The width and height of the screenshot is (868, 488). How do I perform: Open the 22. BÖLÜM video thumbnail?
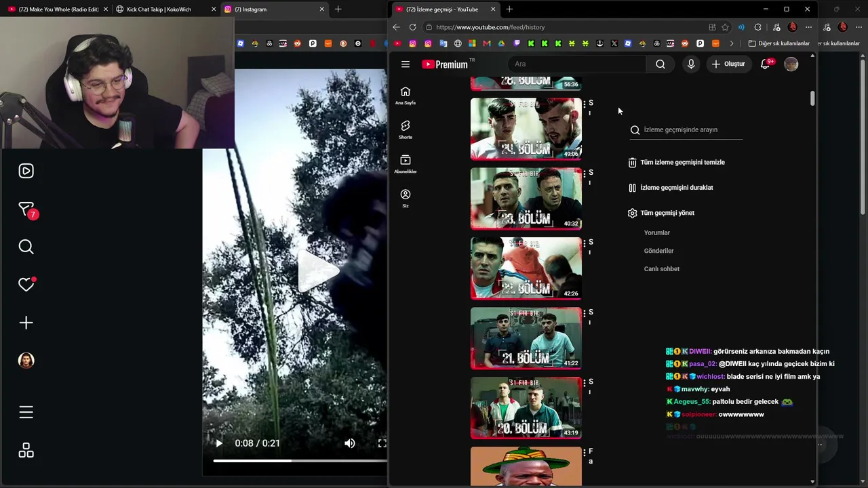tap(526, 269)
